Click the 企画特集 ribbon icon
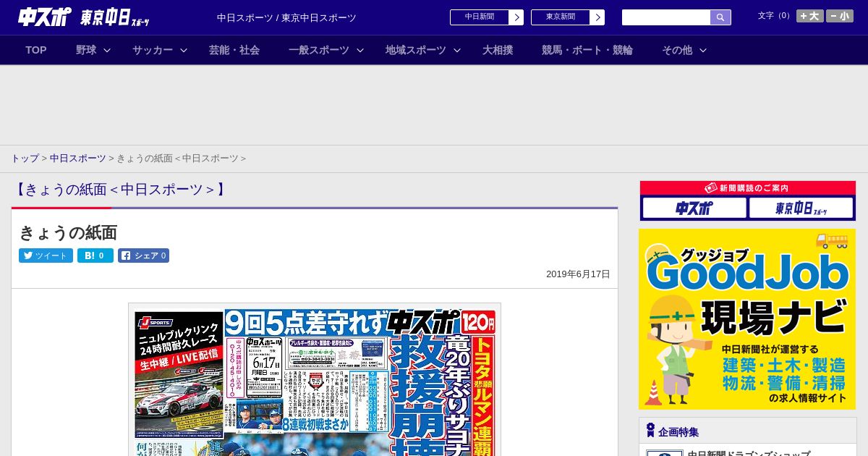This screenshot has height=456, width=868. tap(650, 431)
